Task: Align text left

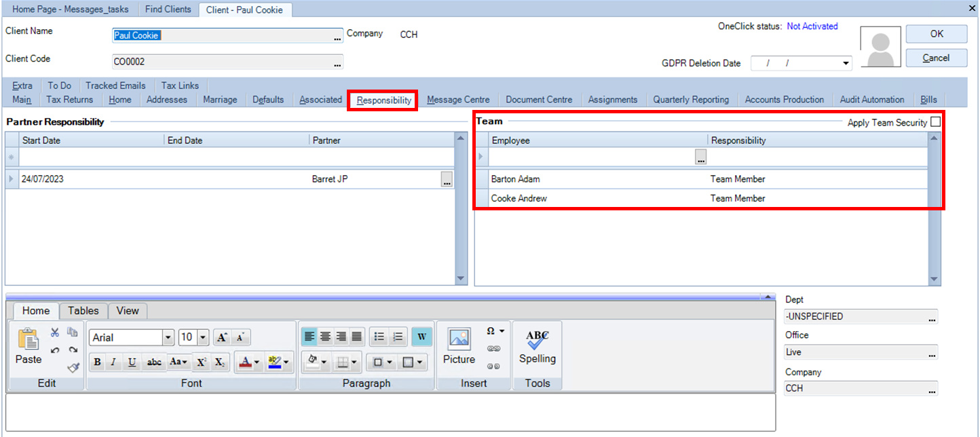Action: point(309,337)
